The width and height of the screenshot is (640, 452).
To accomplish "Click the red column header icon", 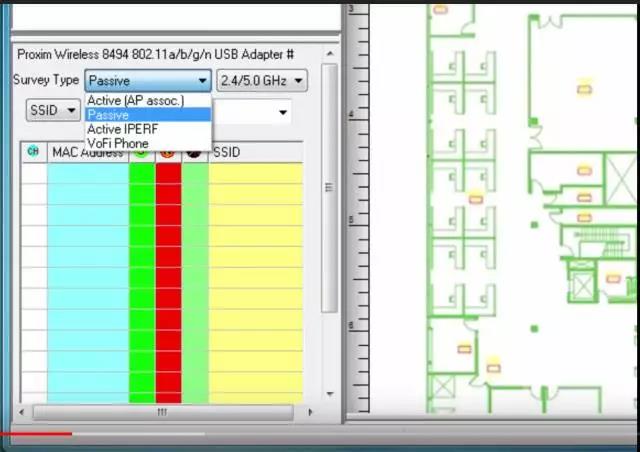I will [x=168, y=152].
